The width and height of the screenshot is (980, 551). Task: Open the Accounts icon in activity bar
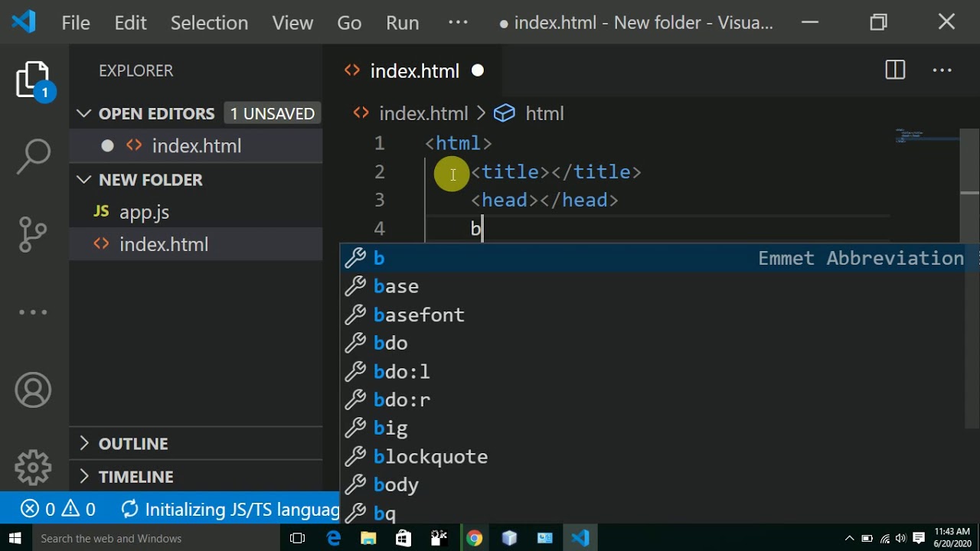point(33,390)
